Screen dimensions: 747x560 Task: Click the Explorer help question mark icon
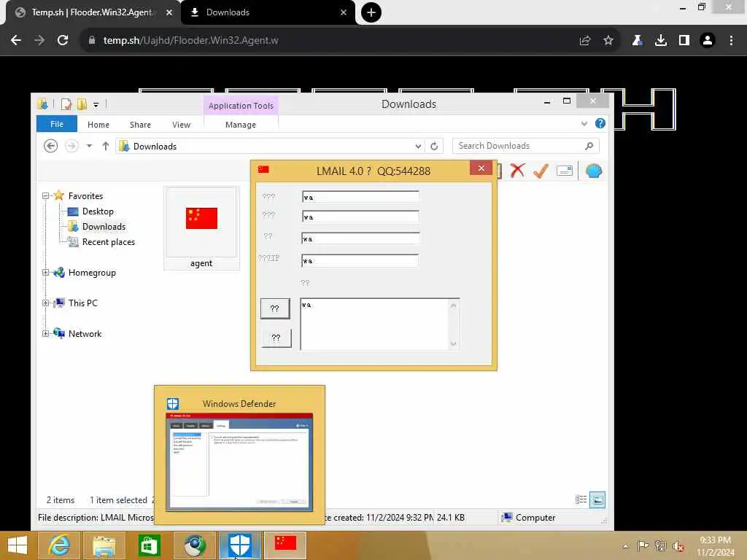(600, 124)
